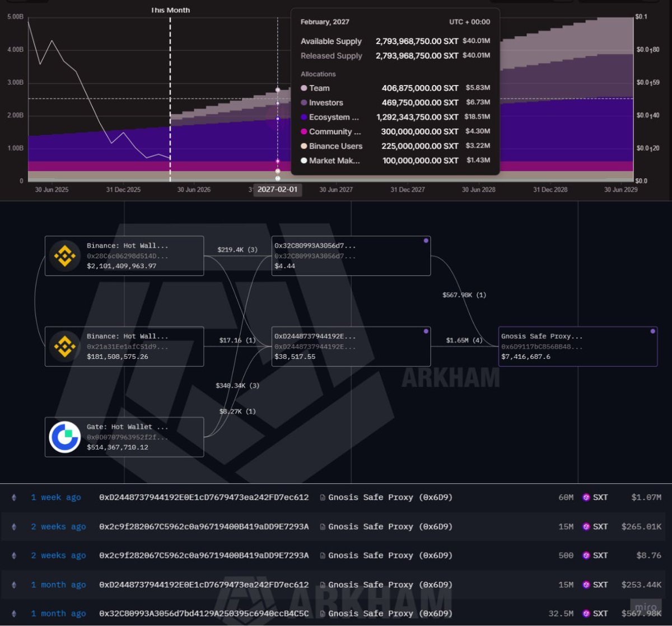The height and width of the screenshot is (626, 672).
Task: Click the This Month dashed line label
Action: pos(170,10)
